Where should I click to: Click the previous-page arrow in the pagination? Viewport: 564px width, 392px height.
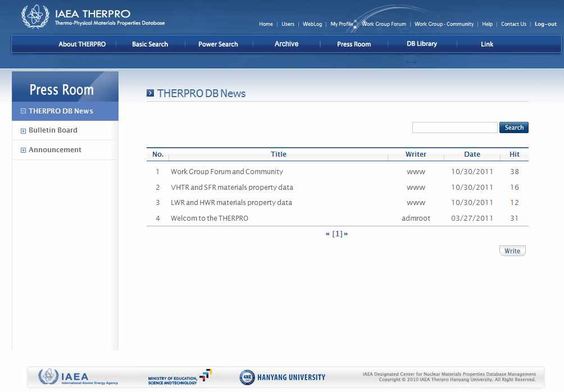329,234
